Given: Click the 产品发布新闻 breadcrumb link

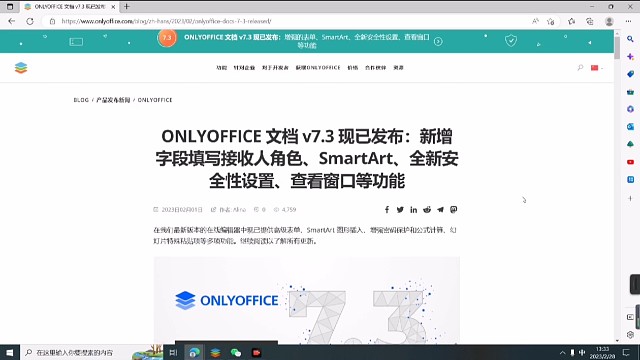Looking at the screenshot, I should click(113, 100).
